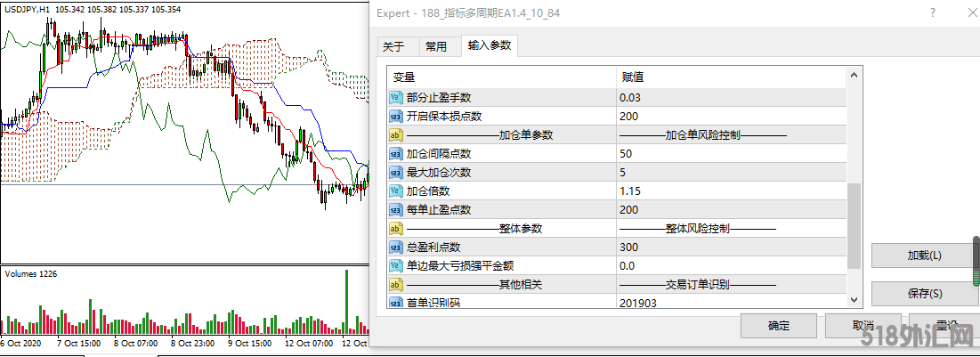Click the ab icon beside 整体参数
Screen dimensions: 980x357
[x=396, y=229]
